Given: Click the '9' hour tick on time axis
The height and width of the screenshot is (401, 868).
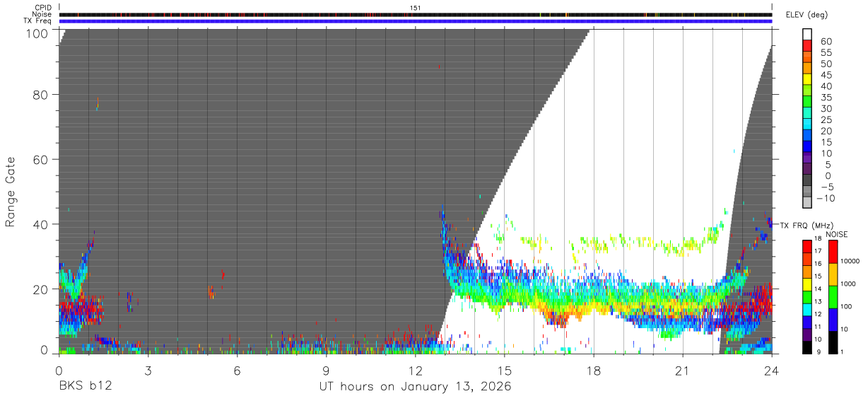Looking at the screenshot, I should click(x=326, y=371).
